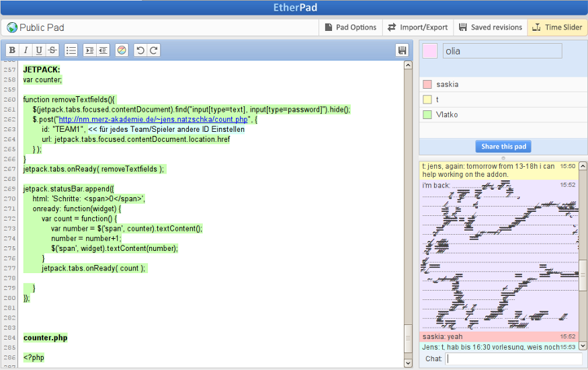Click the Public Pad title

pos(42,28)
